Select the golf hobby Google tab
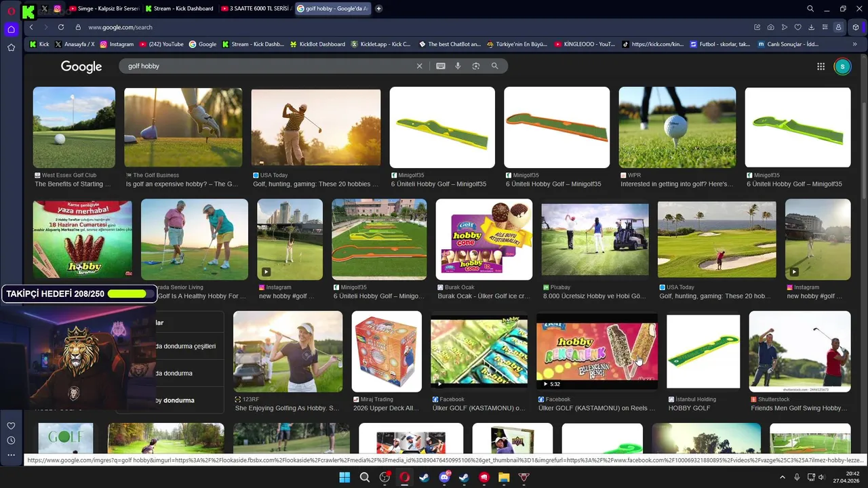The width and height of the screenshot is (868, 488). [333, 9]
